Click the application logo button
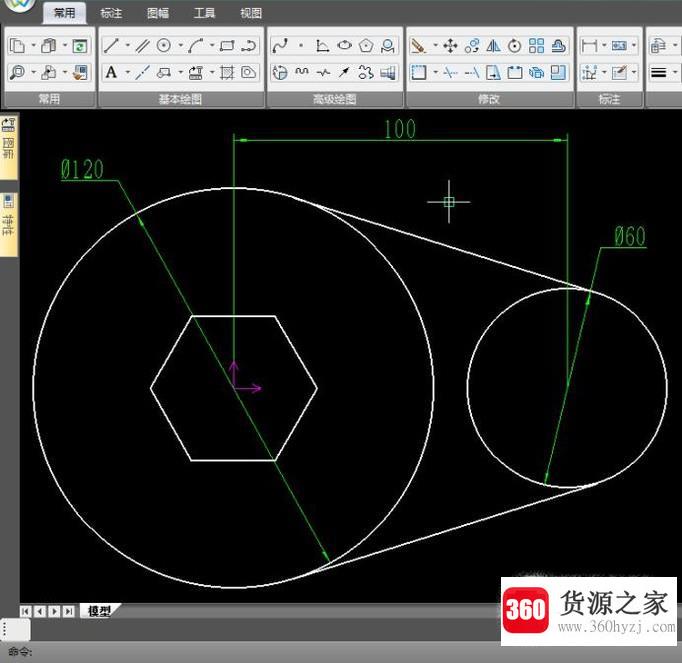Screen dimensions: 682x663 point(19,5)
